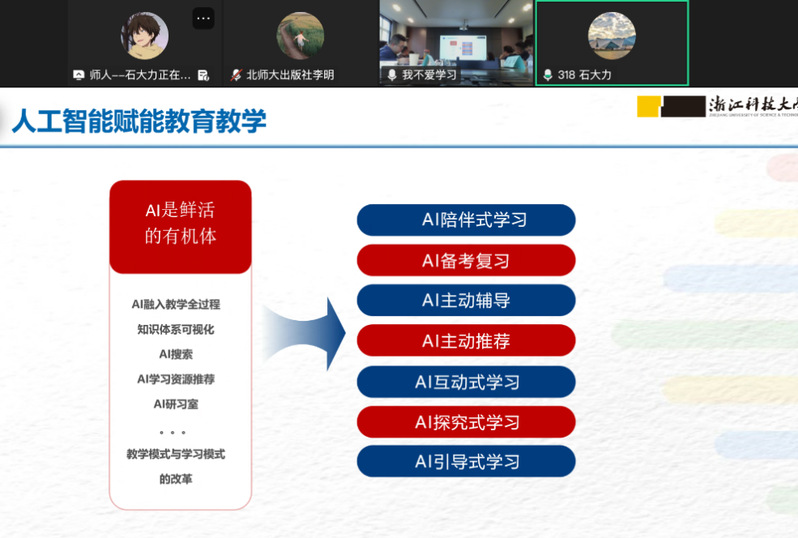Click the AI陪伴式学习 blue pill
The height and width of the screenshot is (538, 798).
(466, 220)
